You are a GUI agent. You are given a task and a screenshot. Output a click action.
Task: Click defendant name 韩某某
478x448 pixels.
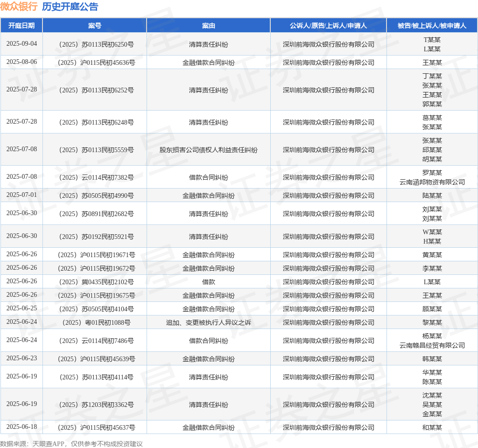click(432, 359)
